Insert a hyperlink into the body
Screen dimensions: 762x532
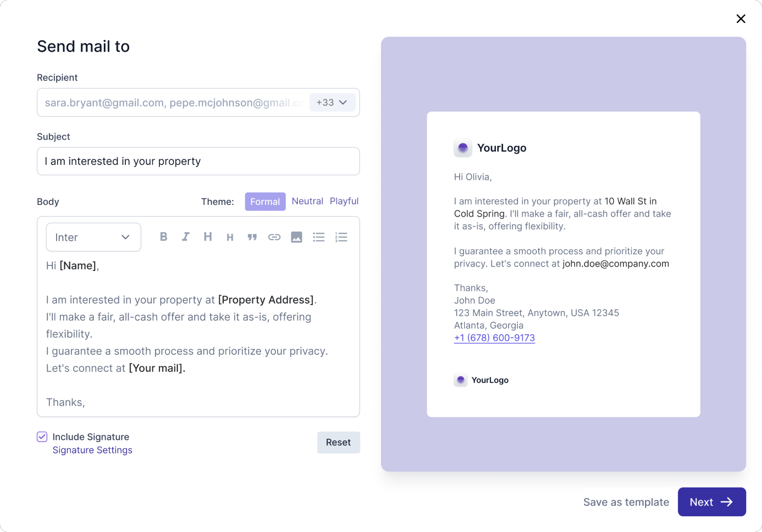coord(274,237)
